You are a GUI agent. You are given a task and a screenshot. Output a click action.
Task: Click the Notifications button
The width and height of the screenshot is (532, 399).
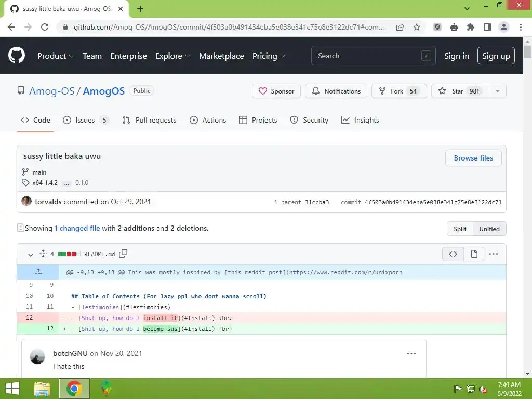(336, 91)
